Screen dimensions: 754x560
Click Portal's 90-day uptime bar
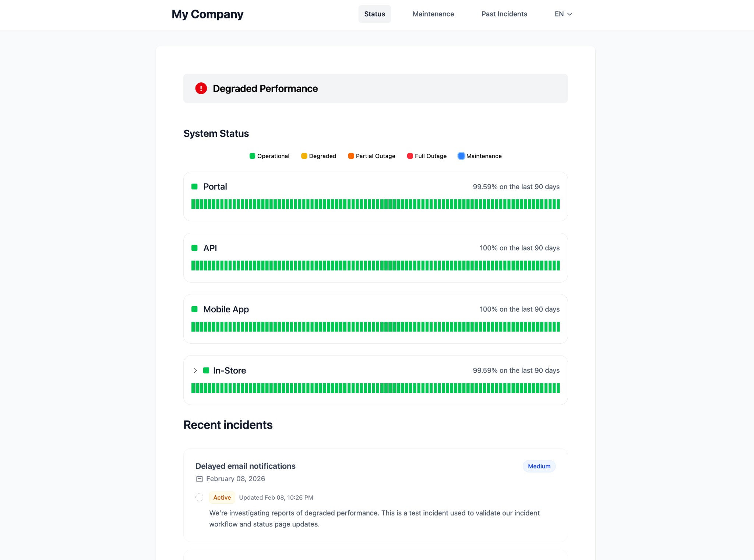(375, 205)
